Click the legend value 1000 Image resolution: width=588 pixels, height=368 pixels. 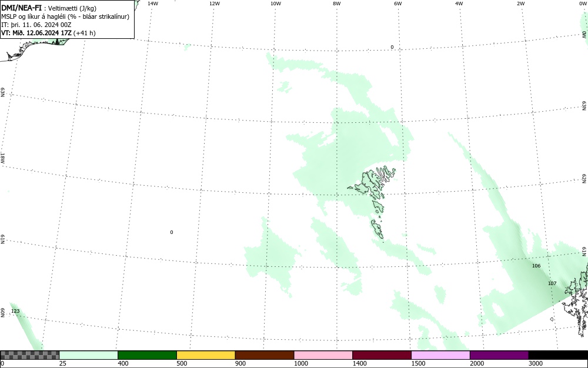pyautogui.click(x=300, y=363)
